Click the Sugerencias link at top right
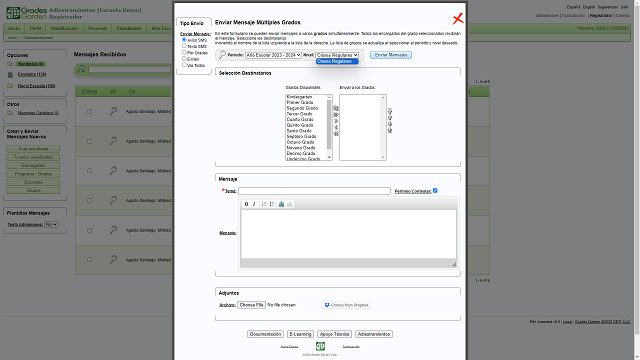 (608, 7)
